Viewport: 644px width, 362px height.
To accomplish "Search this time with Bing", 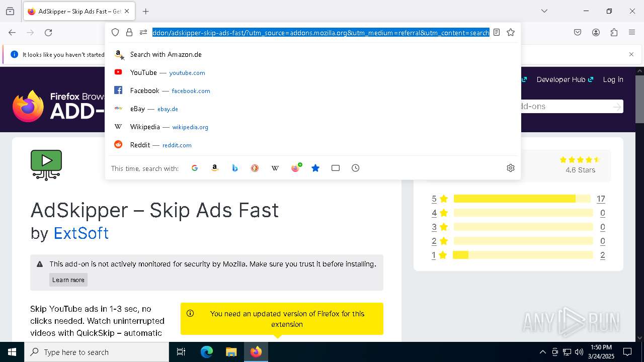I will pyautogui.click(x=235, y=168).
